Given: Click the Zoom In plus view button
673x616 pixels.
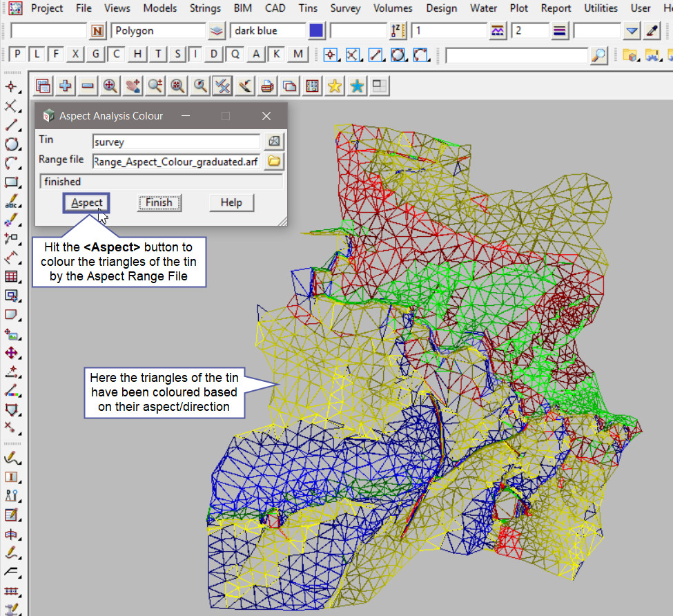Looking at the screenshot, I should coord(66,86).
